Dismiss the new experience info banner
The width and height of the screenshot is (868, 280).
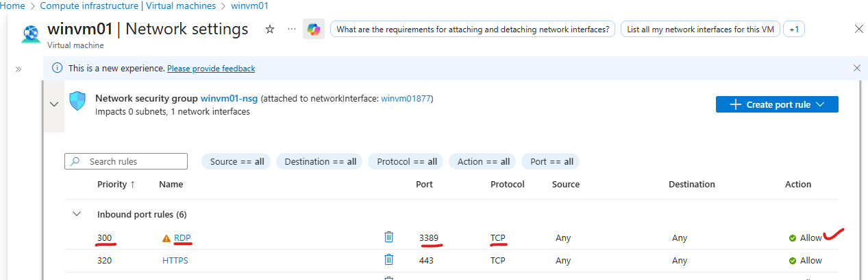(857, 68)
